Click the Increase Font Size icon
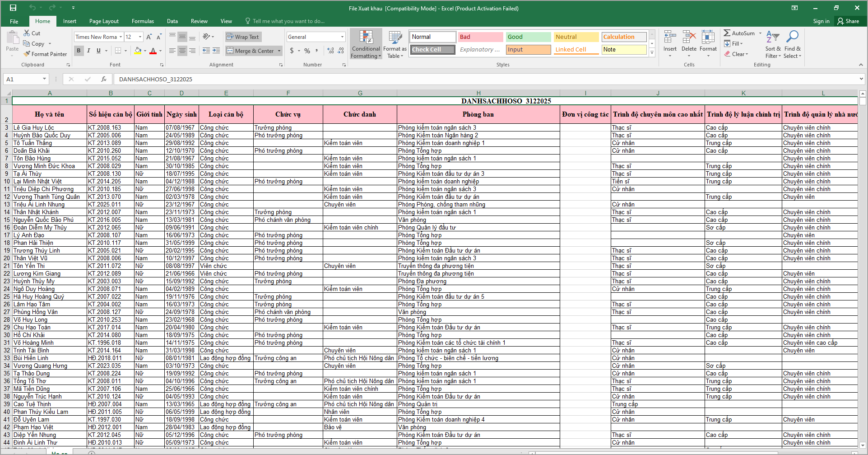868x455 pixels. (149, 37)
